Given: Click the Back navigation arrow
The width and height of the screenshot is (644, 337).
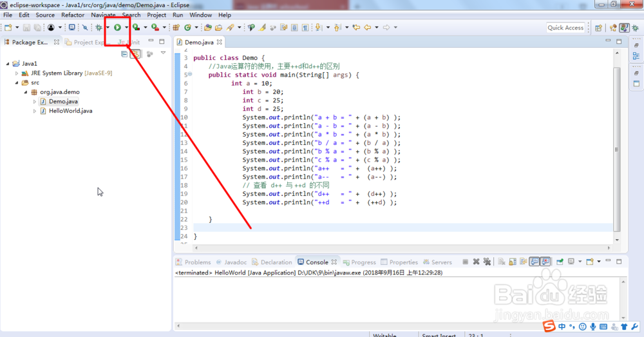Looking at the screenshot, I should 368,28.
